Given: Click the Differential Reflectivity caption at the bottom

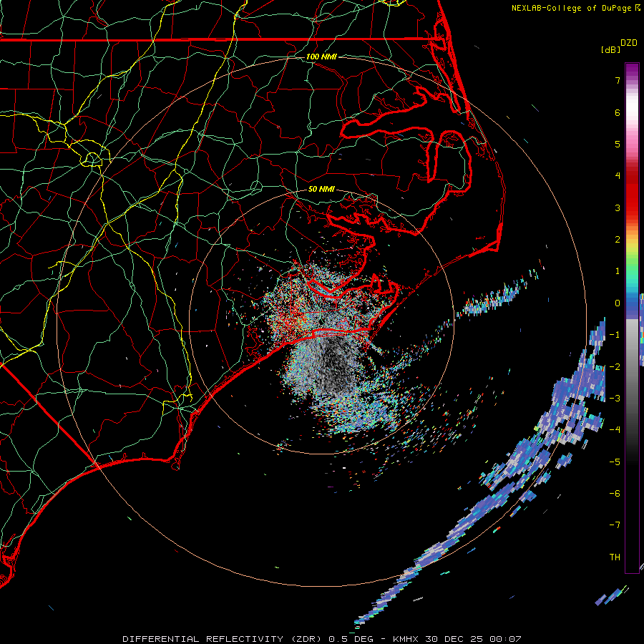Looking at the screenshot, I should click(x=321, y=639).
